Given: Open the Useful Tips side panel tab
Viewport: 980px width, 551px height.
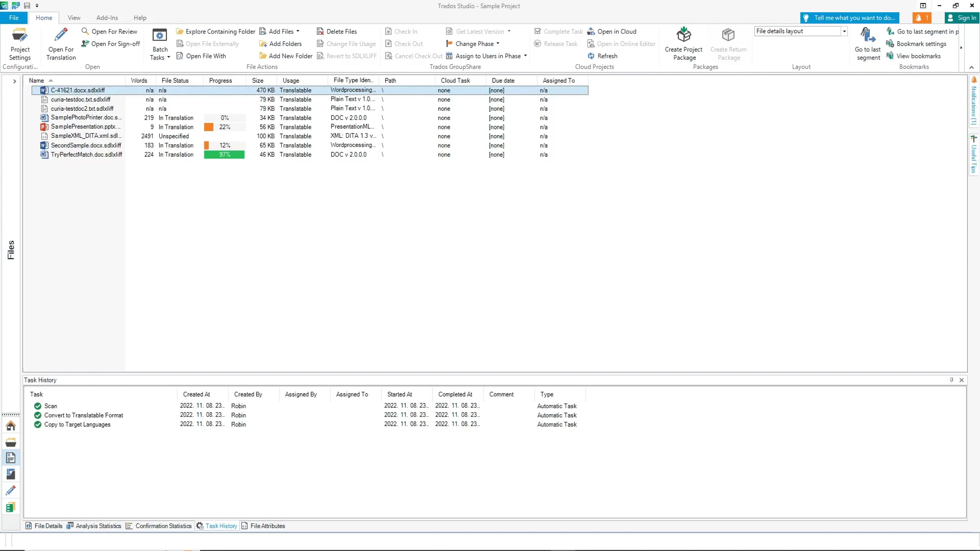Looking at the screenshot, I should pyautogui.click(x=974, y=154).
